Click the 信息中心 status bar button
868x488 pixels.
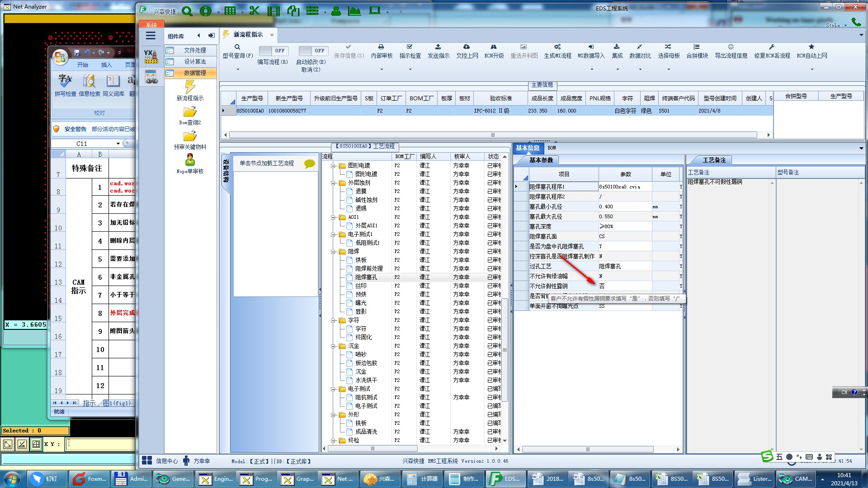tap(160, 461)
